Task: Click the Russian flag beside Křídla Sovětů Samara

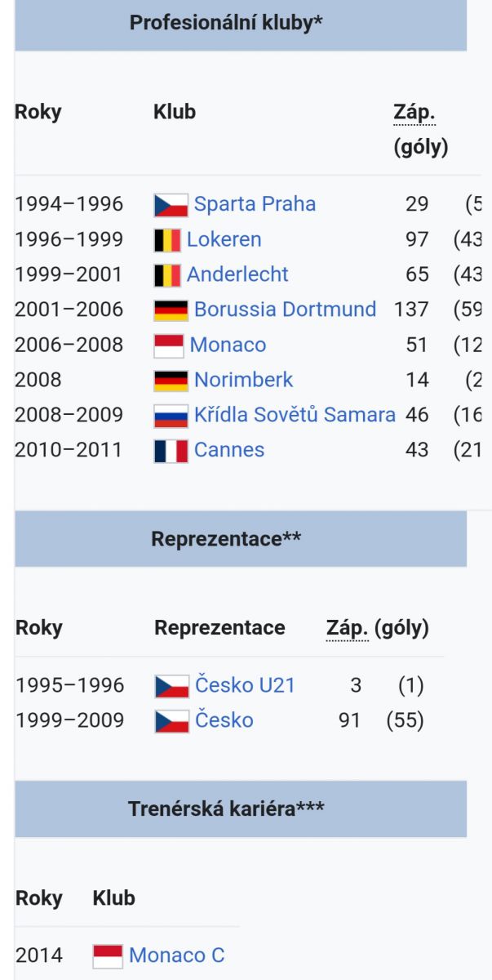Action: pyautogui.click(x=171, y=416)
